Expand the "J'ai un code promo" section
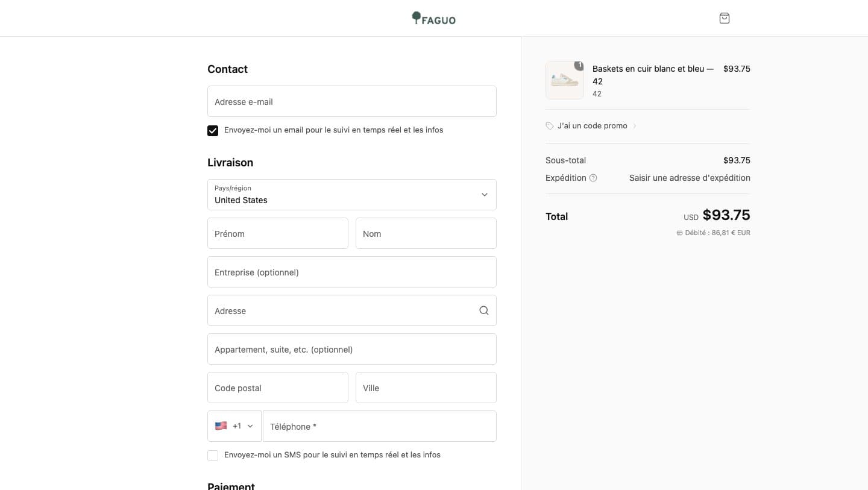Image resolution: width=868 pixels, height=490 pixels. (x=591, y=126)
